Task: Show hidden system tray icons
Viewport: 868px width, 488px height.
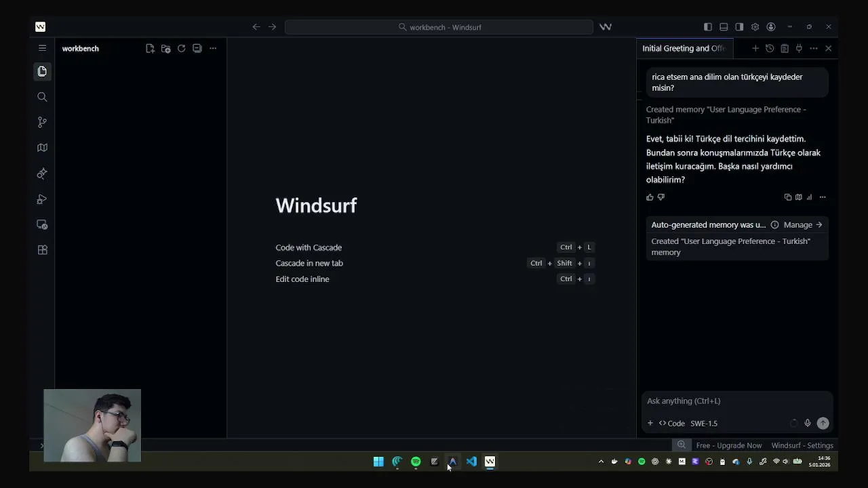Action: [601, 462]
